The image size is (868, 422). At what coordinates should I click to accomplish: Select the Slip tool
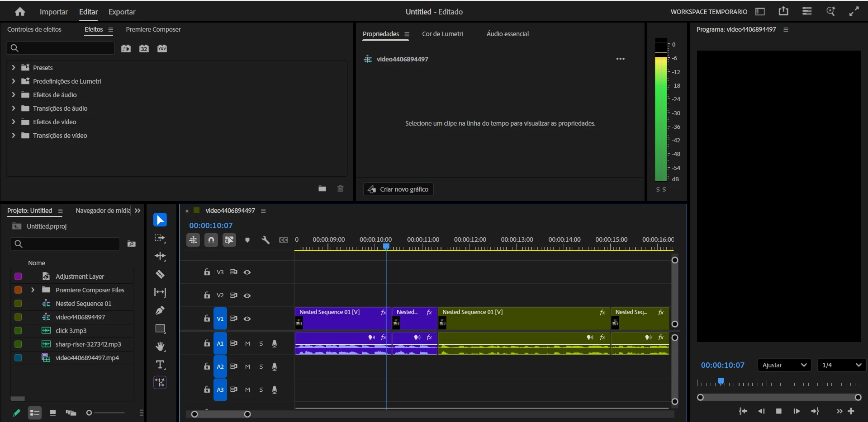click(160, 292)
